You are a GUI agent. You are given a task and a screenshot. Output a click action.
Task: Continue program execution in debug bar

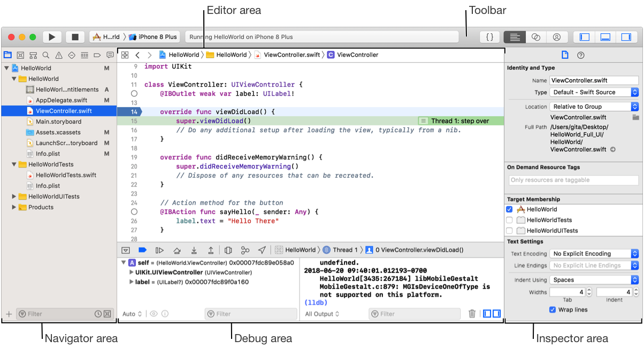pyautogui.click(x=159, y=250)
